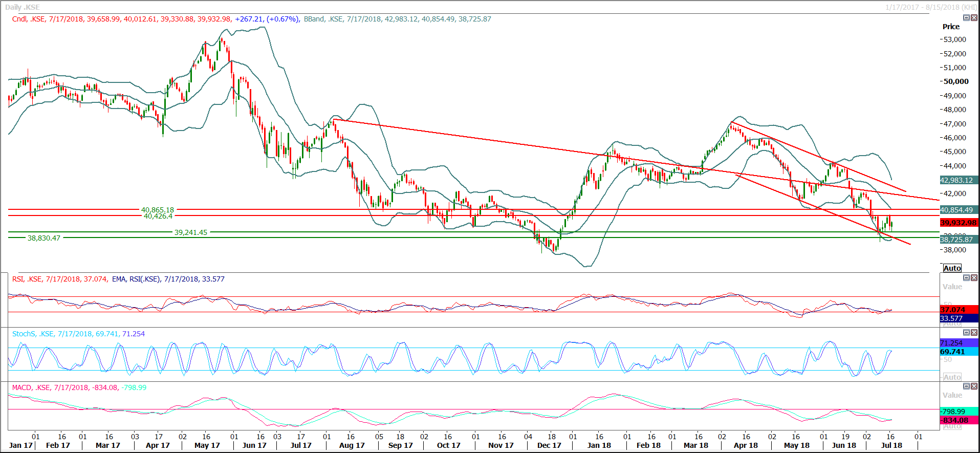Image resolution: width=980 pixels, height=453 pixels.
Task: Maximize the RSI indicator pane
Action: coord(966,278)
